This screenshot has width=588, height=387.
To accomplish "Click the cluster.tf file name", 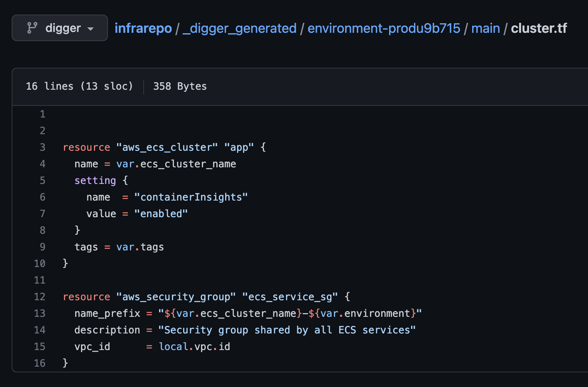I will (x=539, y=28).
